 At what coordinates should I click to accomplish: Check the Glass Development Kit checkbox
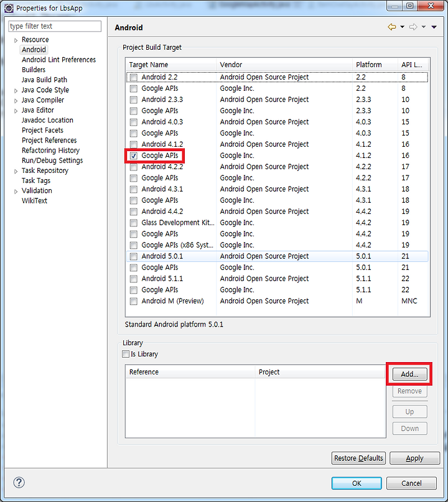click(x=134, y=223)
